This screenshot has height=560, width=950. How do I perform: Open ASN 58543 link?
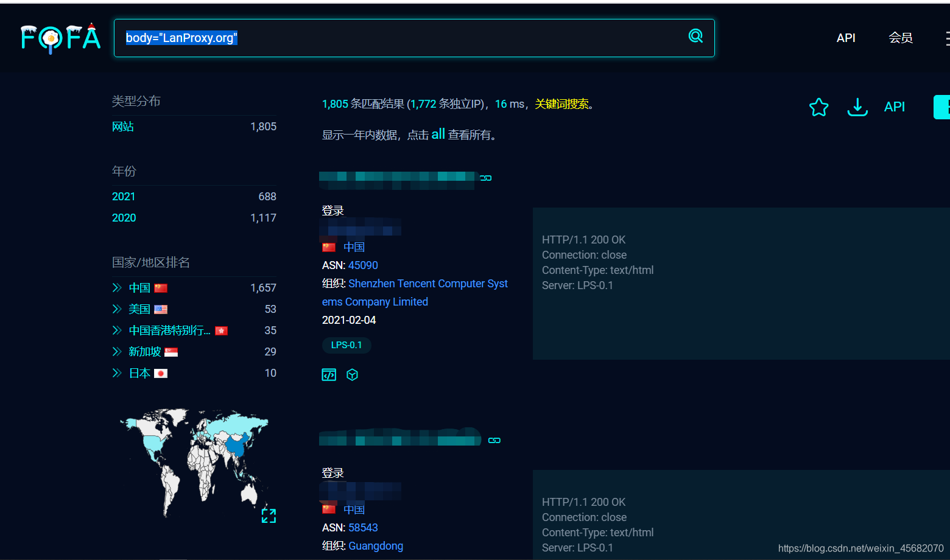(x=363, y=528)
